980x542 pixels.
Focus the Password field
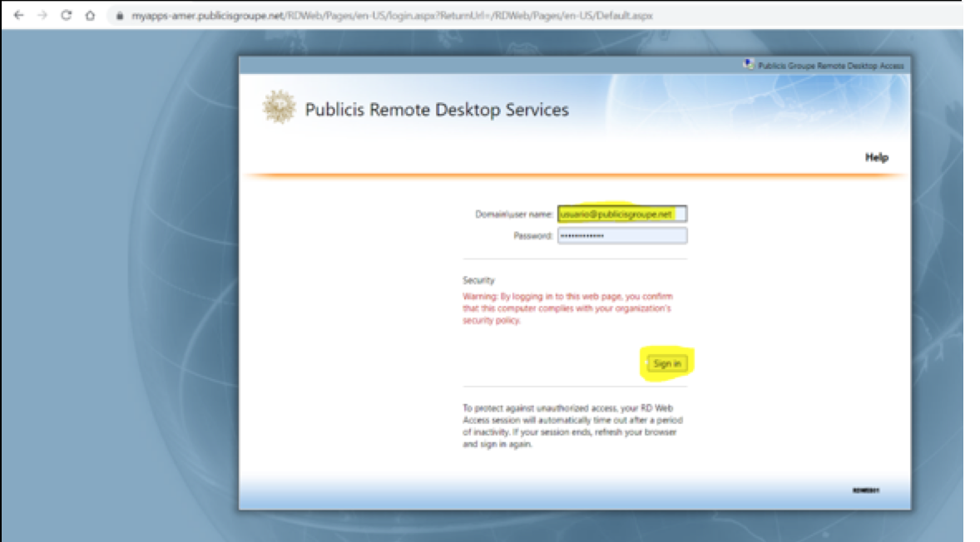[622, 235]
